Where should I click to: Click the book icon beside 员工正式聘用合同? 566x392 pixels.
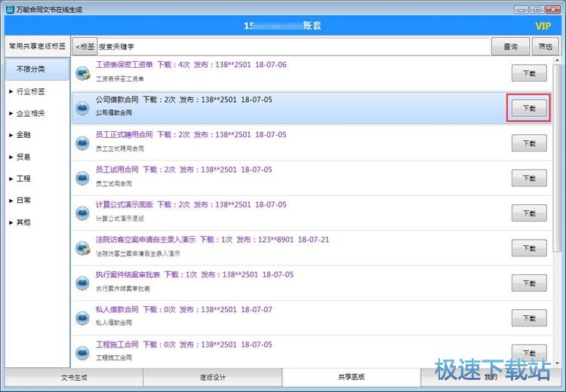point(83,143)
